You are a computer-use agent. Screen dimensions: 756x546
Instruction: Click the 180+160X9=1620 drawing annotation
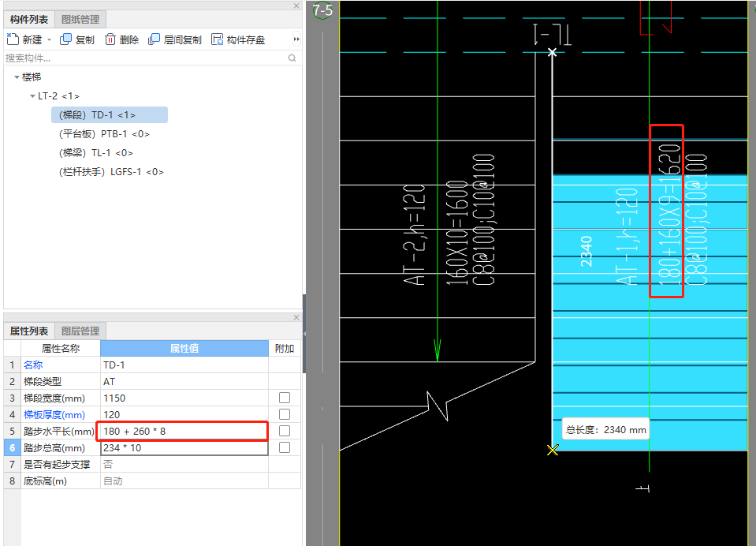point(669,214)
